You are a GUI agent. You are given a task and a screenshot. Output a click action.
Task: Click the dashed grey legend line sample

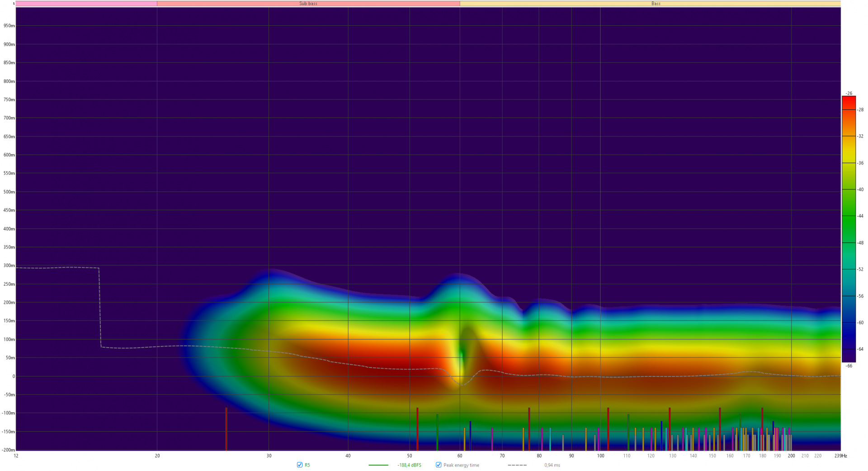pos(517,465)
